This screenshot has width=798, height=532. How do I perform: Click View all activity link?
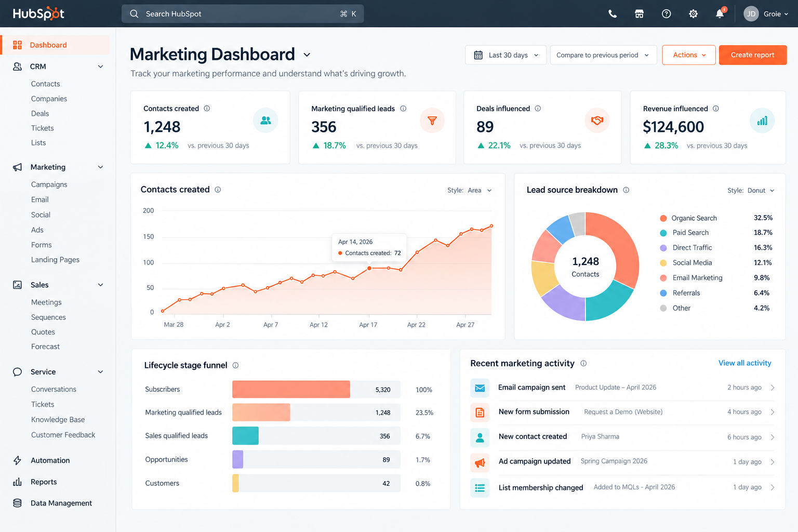(x=744, y=363)
